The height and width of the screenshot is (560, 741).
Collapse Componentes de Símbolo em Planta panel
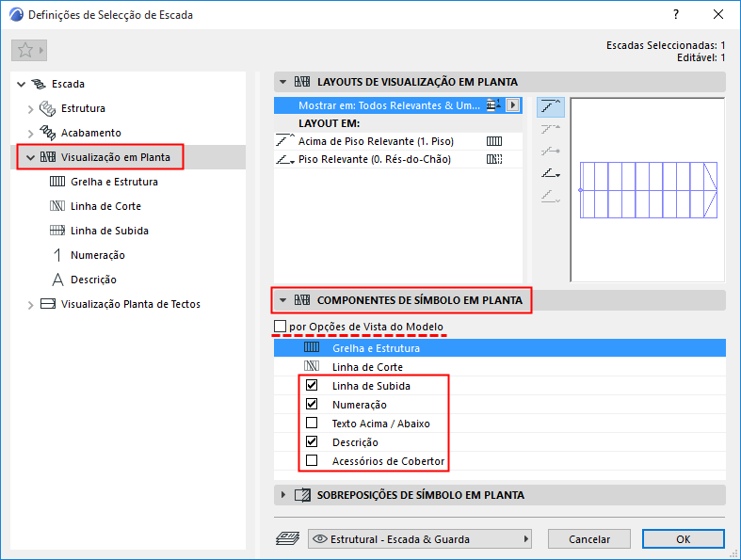[x=282, y=300]
